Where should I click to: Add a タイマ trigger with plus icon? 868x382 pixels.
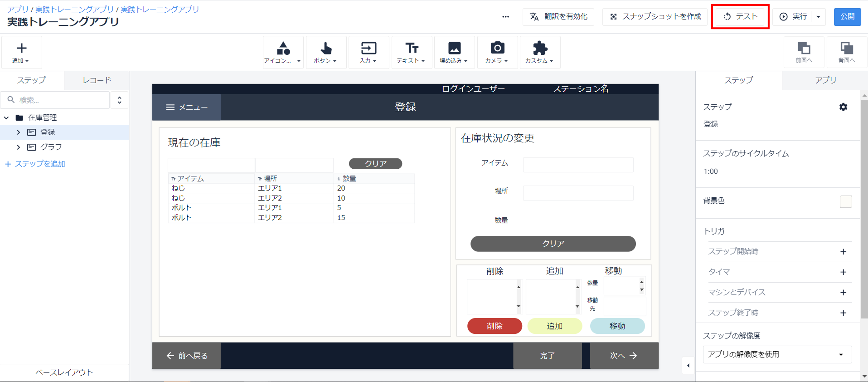pyautogui.click(x=843, y=272)
